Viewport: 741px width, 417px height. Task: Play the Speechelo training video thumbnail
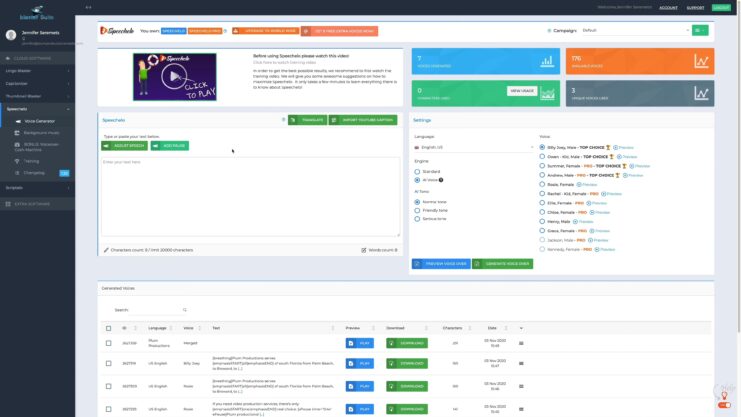[174, 77]
